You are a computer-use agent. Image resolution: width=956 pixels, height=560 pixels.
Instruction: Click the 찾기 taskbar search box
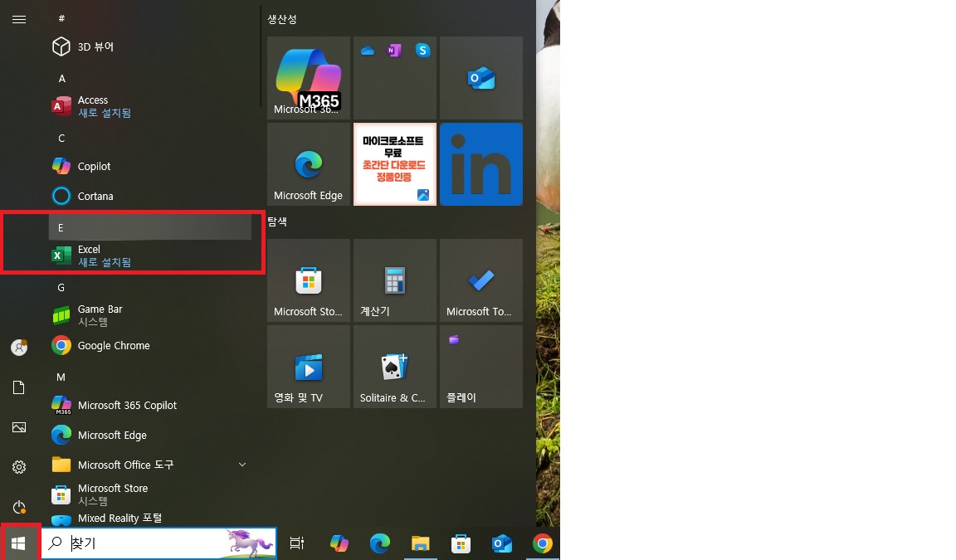point(159,543)
